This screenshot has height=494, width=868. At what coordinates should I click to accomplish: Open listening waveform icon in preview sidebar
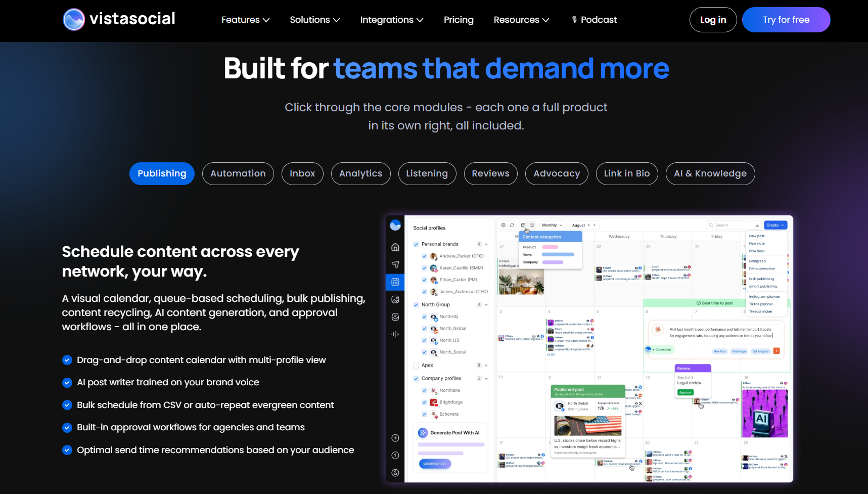pyautogui.click(x=395, y=334)
